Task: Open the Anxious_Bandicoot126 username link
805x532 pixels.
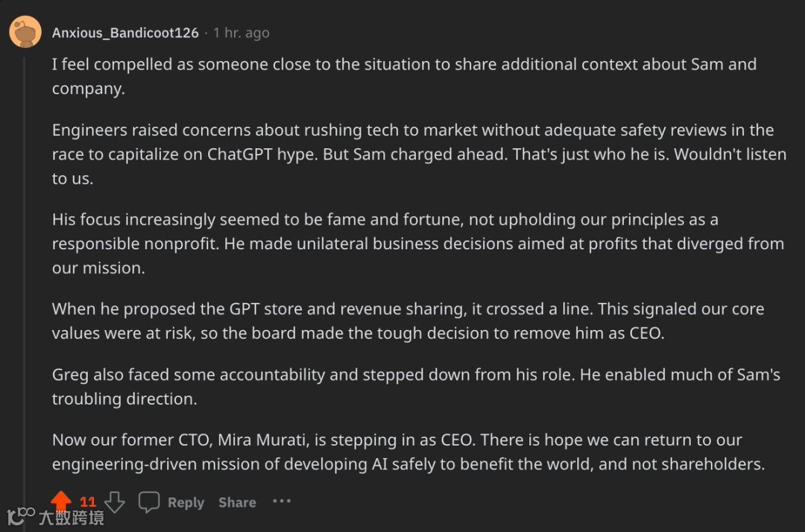Action: tap(125, 33)
